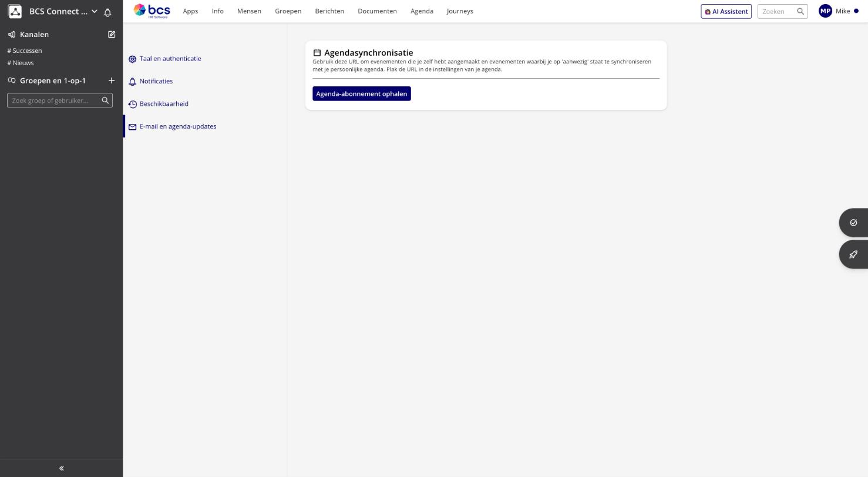Expand the BCS Connect workspace dropdown arrow
The image size is (868, 477).
[x=94, y=11]
